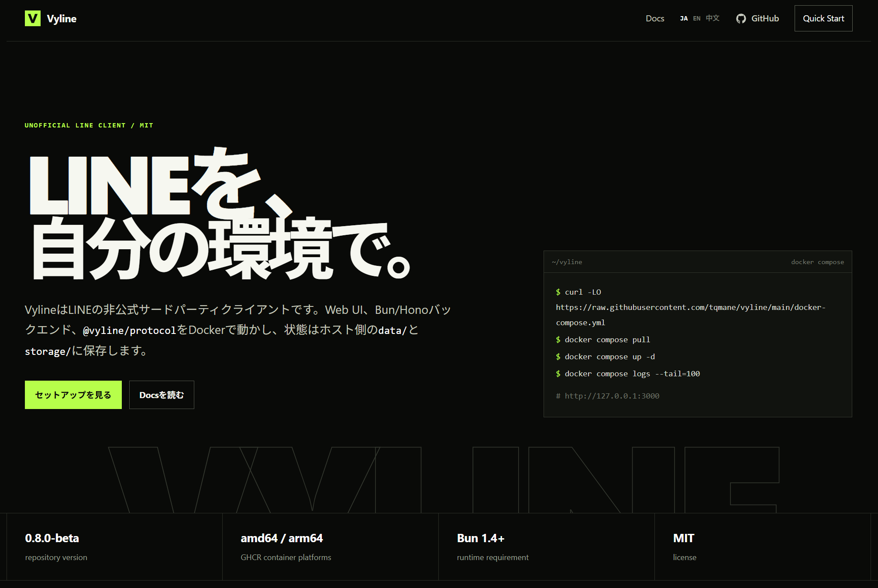
Task: Click the 'docker compose up -d' command
Action: click(606, 357)
